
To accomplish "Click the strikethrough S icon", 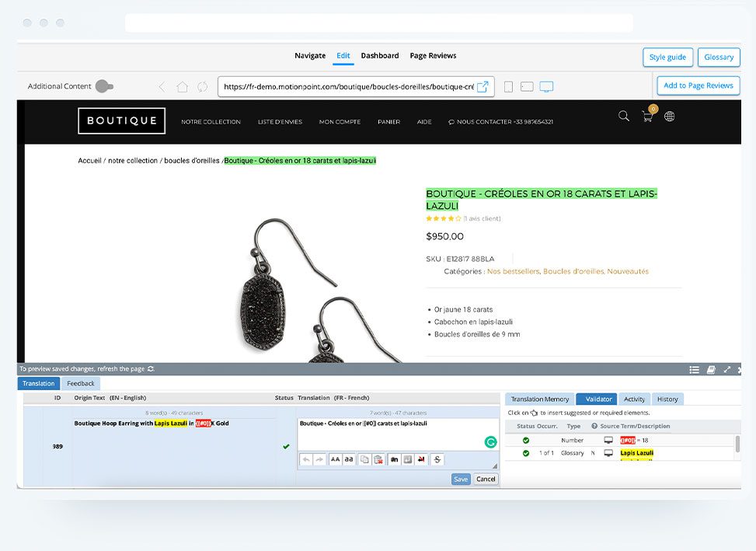I will [x=437, y=459].
